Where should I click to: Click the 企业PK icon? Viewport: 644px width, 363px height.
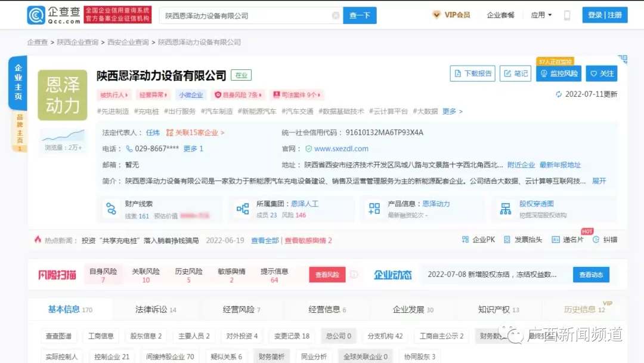click(x=465, y=239)
